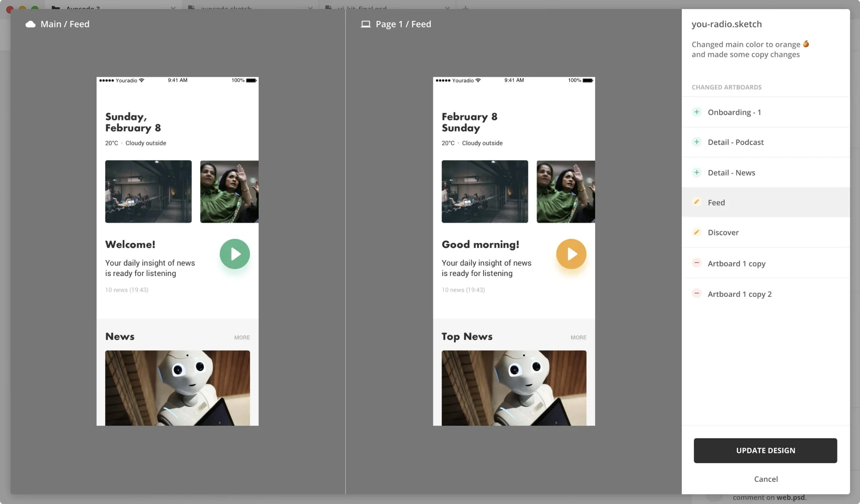Click the green plus icon beside Detail - Podcast
This screenshot has width=860, height=504.
click(x=697, y=142)
